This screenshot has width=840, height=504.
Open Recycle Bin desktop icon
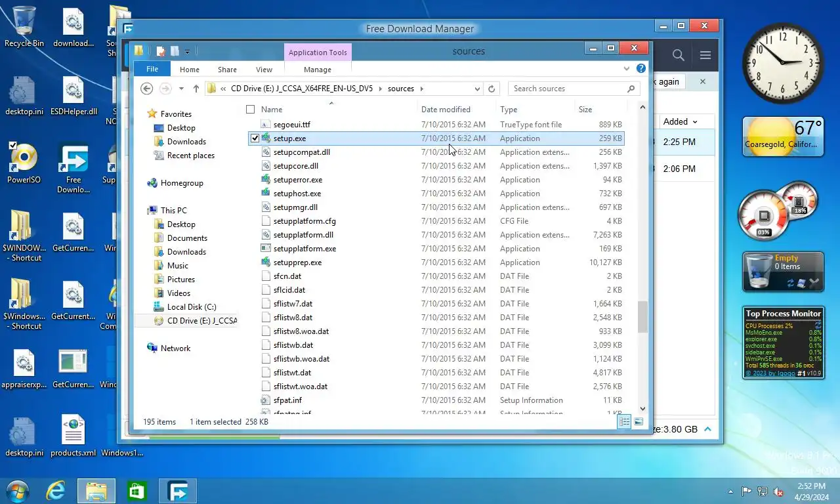(x=24, y=27)
